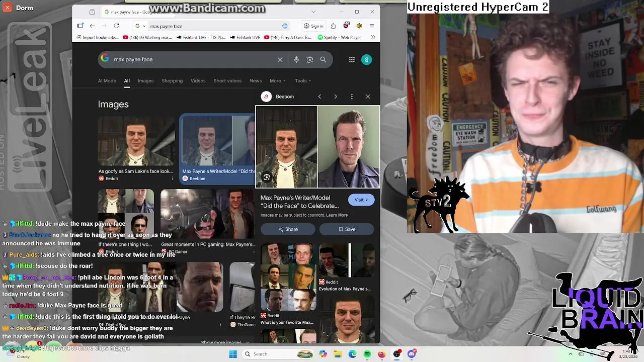Open the three-dot options in image preview
This screenshot has height=362, width=644.
pos(352,97)
